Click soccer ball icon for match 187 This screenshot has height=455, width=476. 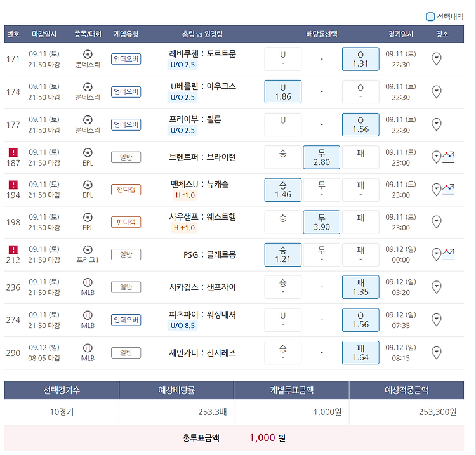pos(88,152)
